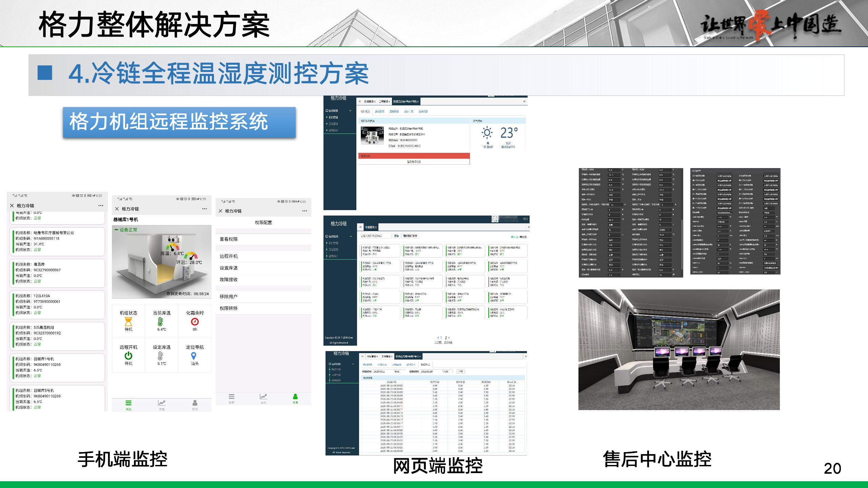
Task: Tap the 远程开机 power icon
Action: [x=128, y=355]
